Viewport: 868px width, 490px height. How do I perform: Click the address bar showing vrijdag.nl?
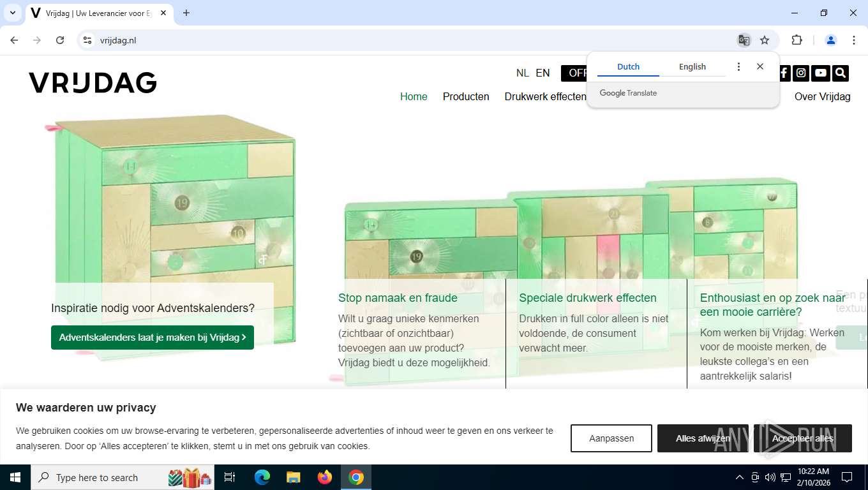click(x=408, y=40)
